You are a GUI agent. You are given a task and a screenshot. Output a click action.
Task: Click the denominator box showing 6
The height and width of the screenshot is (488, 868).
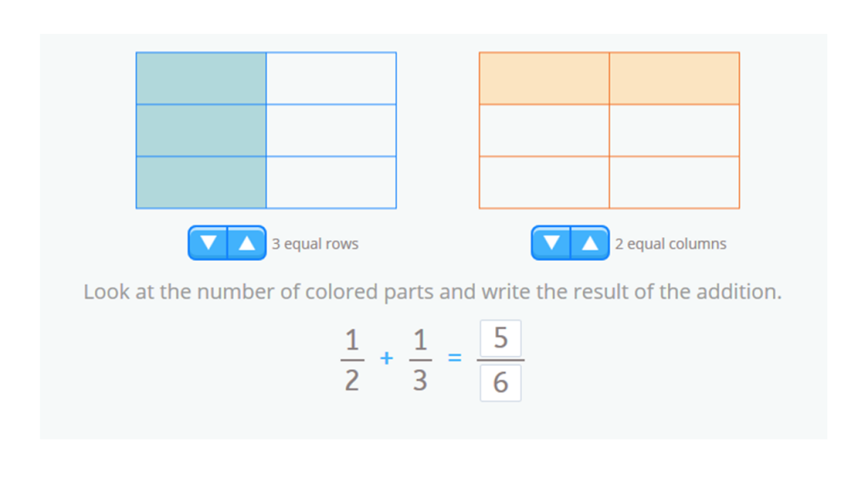point(500,383)
